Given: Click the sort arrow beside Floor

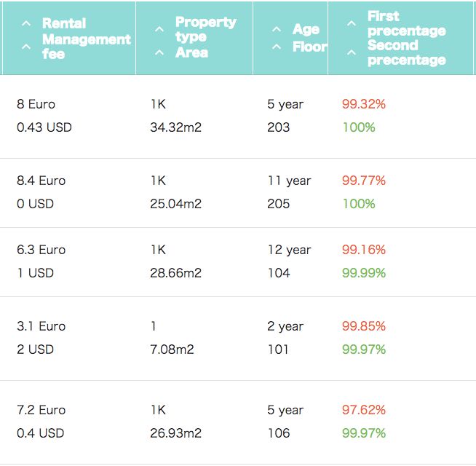Looking at the screenshot, I should (x=276, y=47).
